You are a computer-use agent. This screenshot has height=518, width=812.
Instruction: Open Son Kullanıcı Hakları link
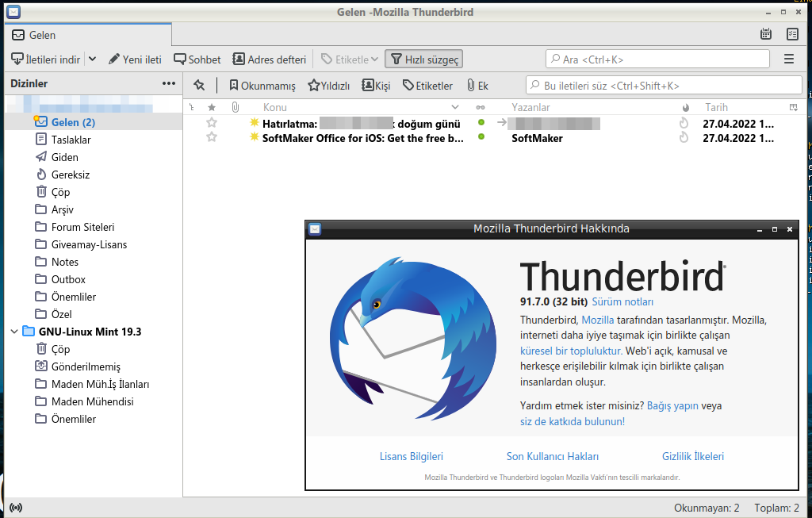[552, 456]
